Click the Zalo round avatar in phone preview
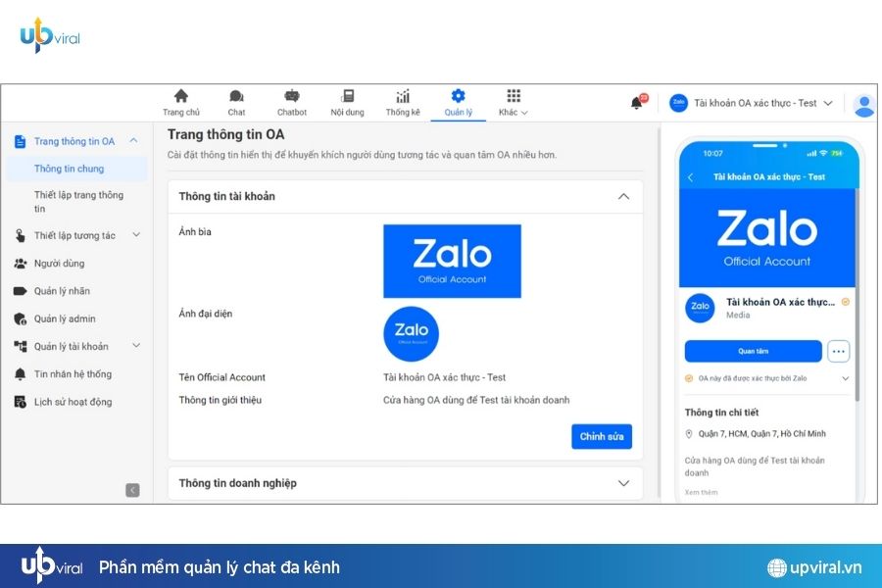 coord(700,308)
